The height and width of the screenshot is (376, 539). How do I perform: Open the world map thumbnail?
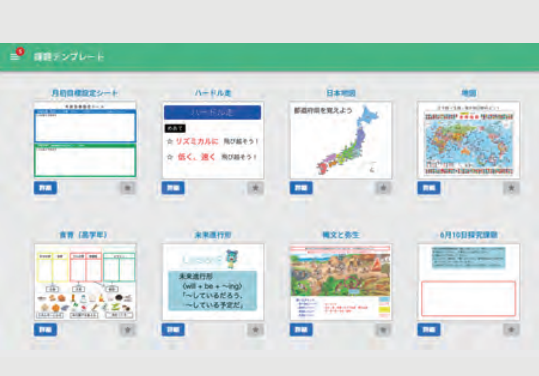[x=469, y=140]
